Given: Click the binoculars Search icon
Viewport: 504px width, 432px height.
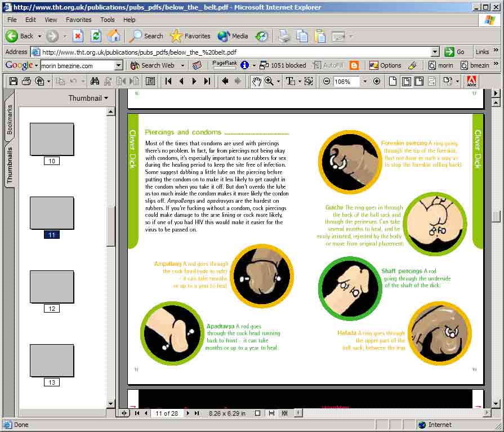Looking at the screenshot, I should click(95, 81).
